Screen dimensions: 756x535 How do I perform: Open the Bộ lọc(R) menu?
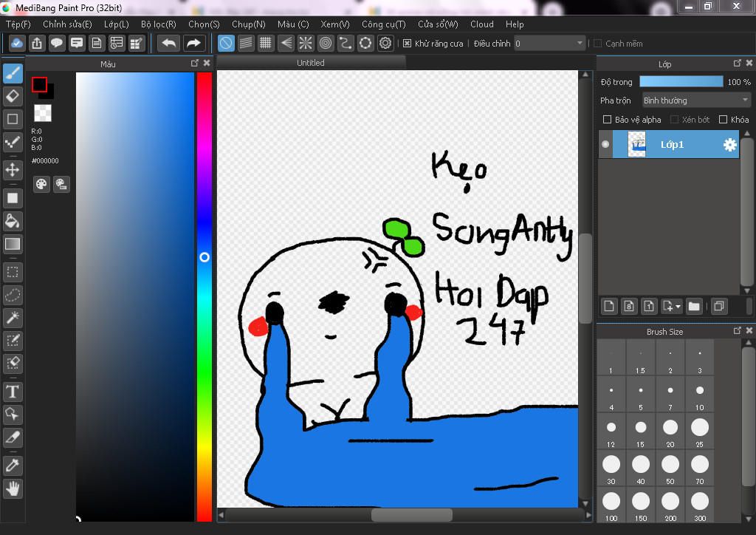(158, 24)
